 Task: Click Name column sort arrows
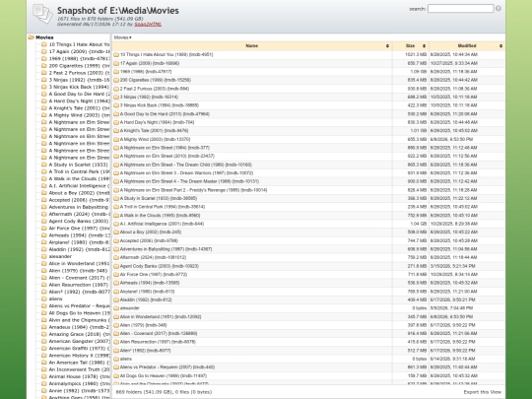click(387, 45)
